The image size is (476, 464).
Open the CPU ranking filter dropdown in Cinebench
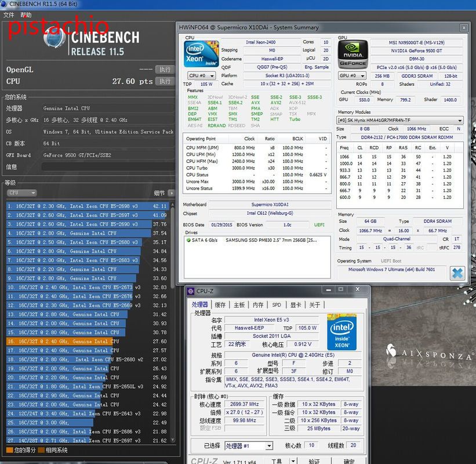[x=22, y=193]
